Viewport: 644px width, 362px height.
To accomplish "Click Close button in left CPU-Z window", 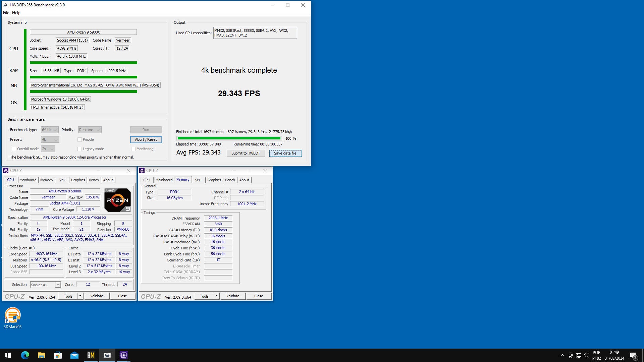I will [122, 296].
